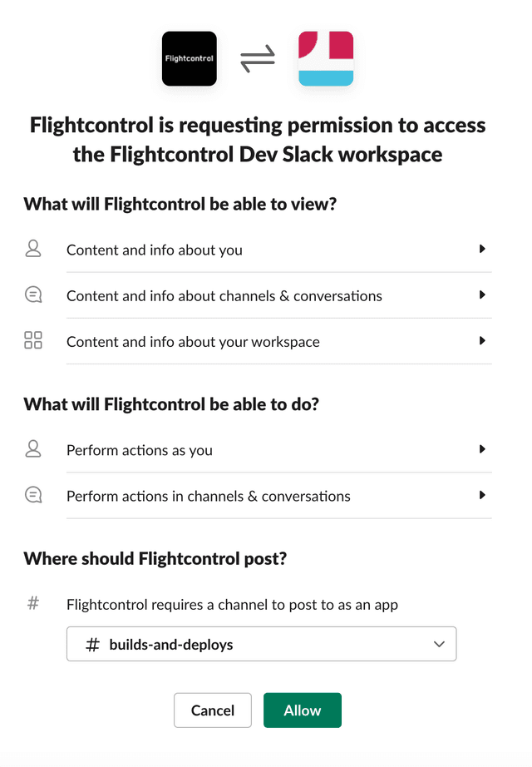The width and height of the screenshot is (532, 767).
Task: Expand 'Content and info about channels & conversations'
Action: pyautogui.click(x=482, y=294)
